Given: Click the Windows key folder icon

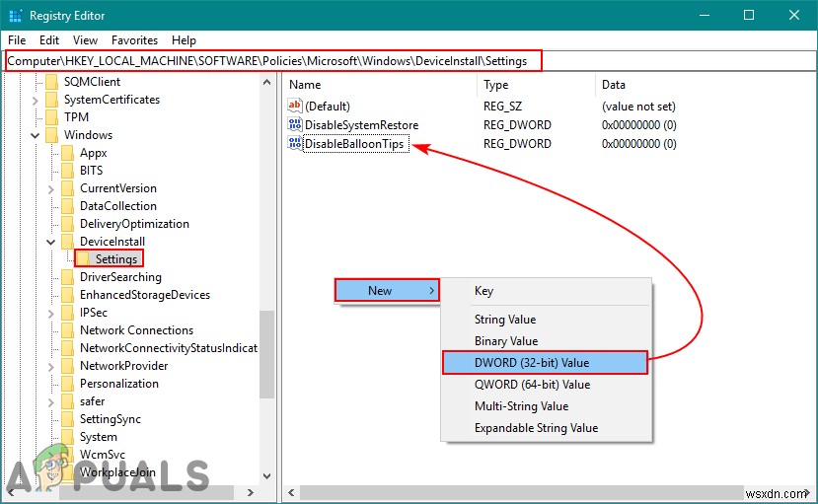Looking at the screenshot, I should [x=51, y=135].
